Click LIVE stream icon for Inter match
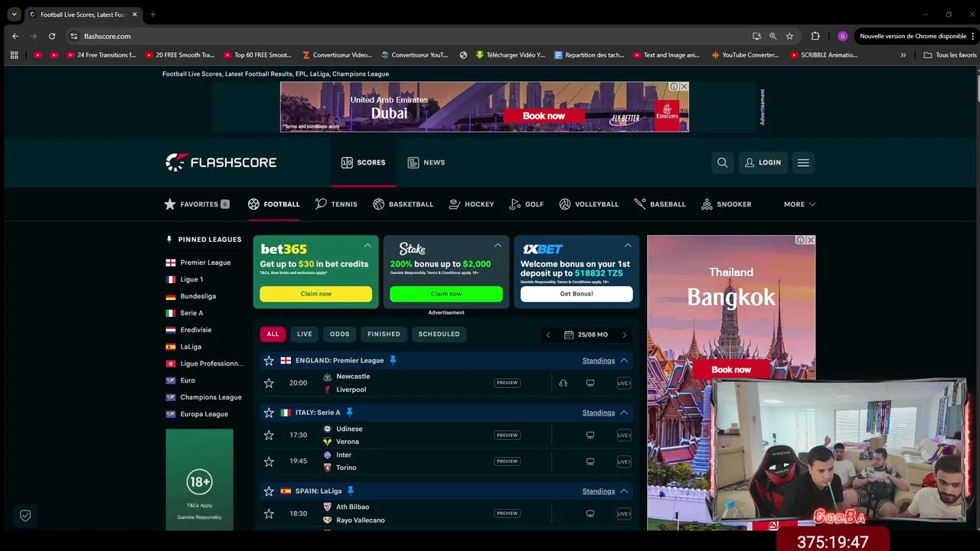Screen dimensions: 980x551 click(624, 461)
